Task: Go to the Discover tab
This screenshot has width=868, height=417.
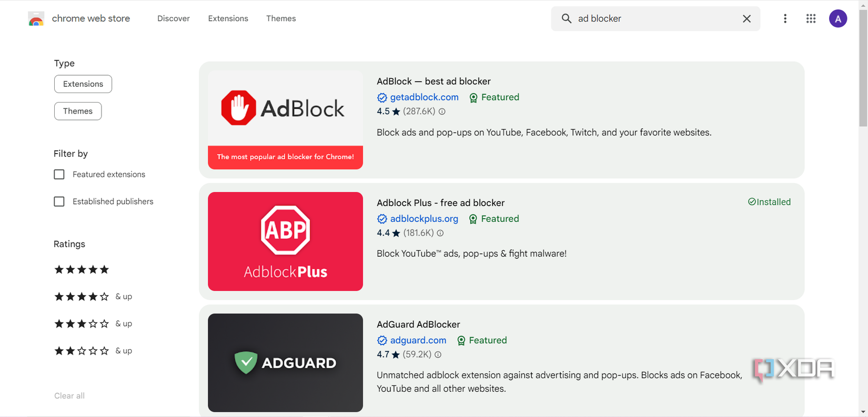Action: [x=173, y=18]
